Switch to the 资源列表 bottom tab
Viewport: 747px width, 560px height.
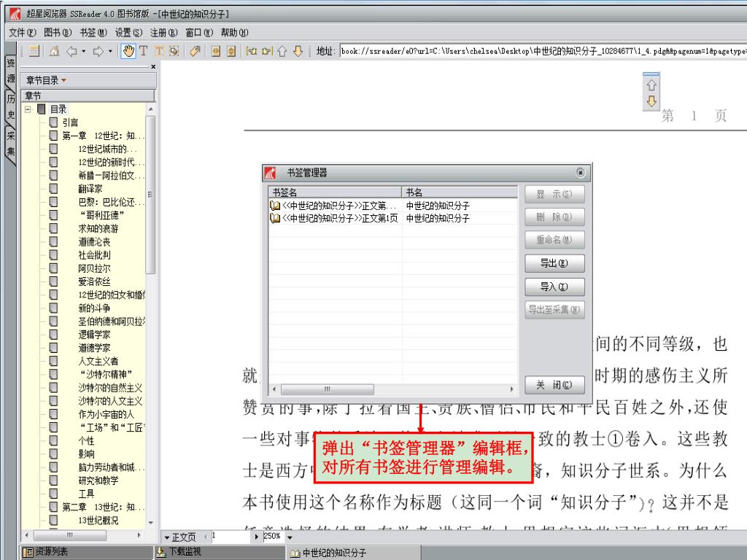[86, 552]
